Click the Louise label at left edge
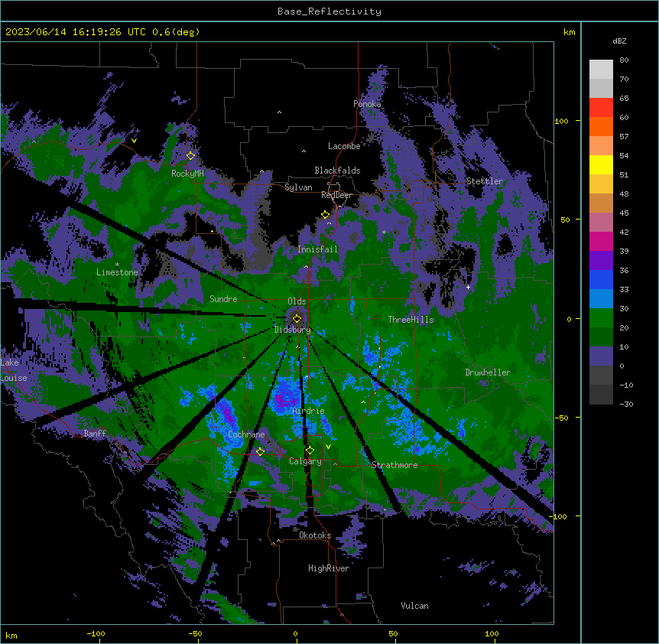This screenshot has height=644, width=659. 14,378
